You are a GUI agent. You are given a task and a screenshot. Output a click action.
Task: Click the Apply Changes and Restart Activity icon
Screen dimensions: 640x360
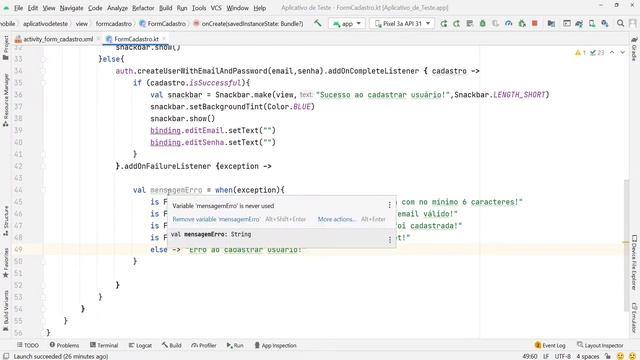coord(456,24)
